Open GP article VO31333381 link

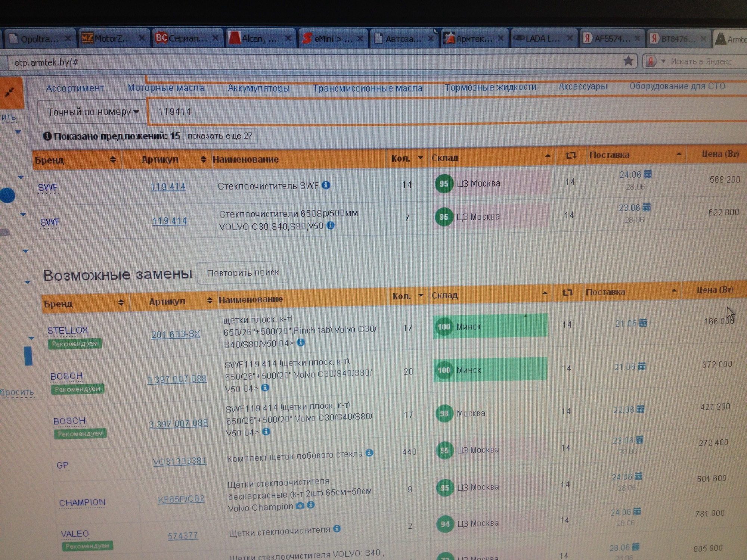180,461
